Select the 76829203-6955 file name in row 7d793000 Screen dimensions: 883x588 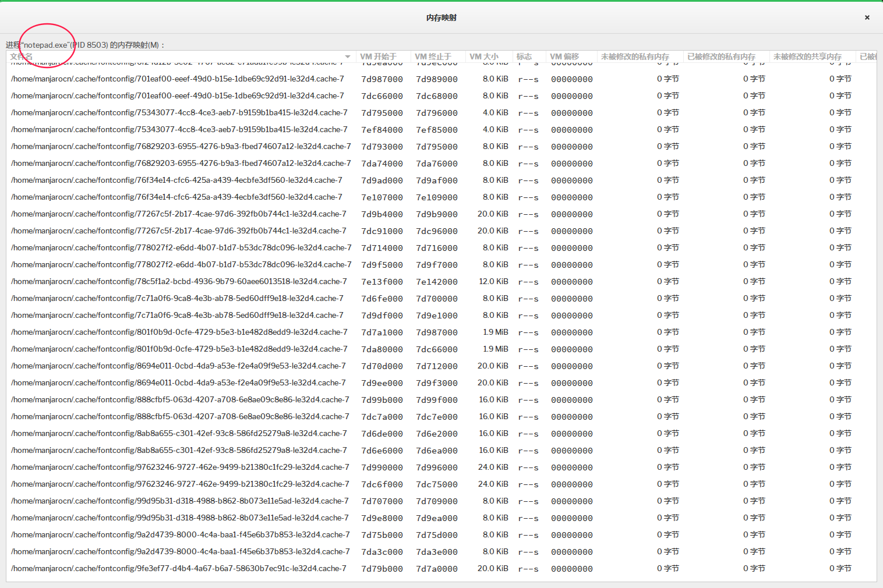pos(181,146)
